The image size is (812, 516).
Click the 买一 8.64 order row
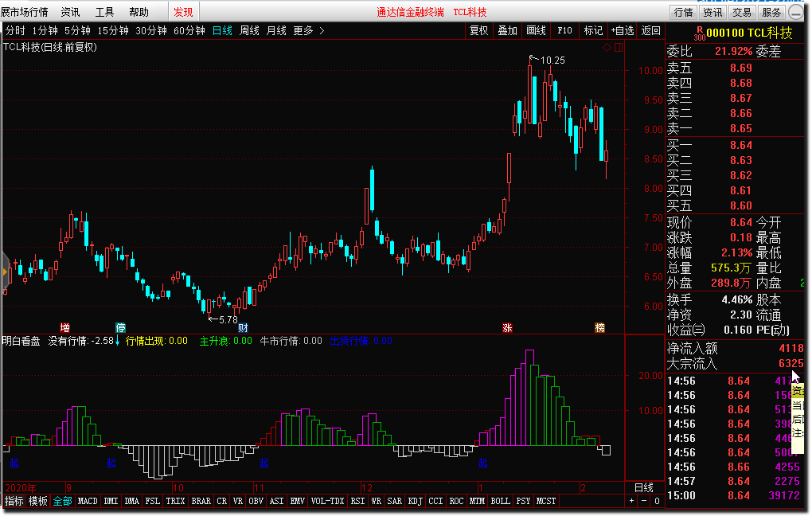[x=735, y=145]
